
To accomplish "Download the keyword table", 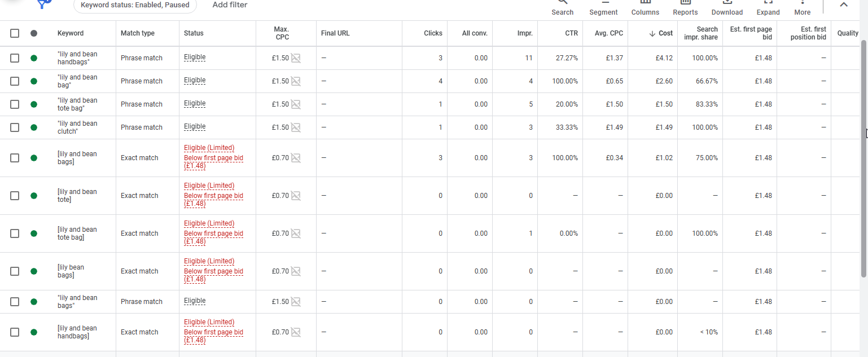I will (727, 8).
